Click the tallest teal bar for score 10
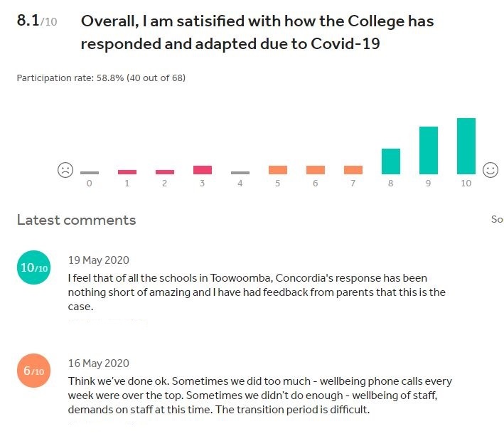504x446 pixels. (466, 146)
